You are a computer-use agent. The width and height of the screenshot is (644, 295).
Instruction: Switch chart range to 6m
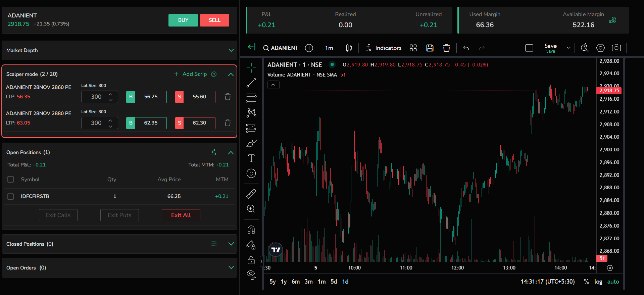[x=295, y=282]
